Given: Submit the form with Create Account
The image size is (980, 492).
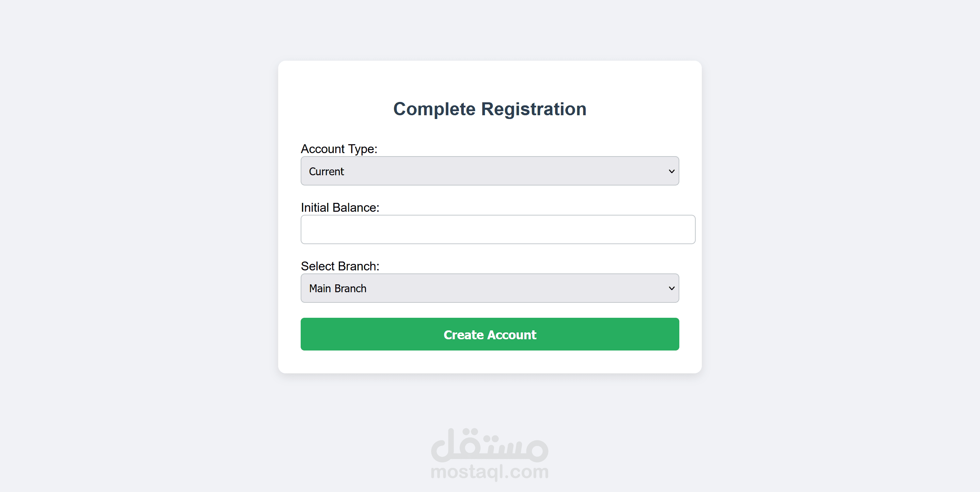Looking at the screenshot, I should (x=490, y=334).
